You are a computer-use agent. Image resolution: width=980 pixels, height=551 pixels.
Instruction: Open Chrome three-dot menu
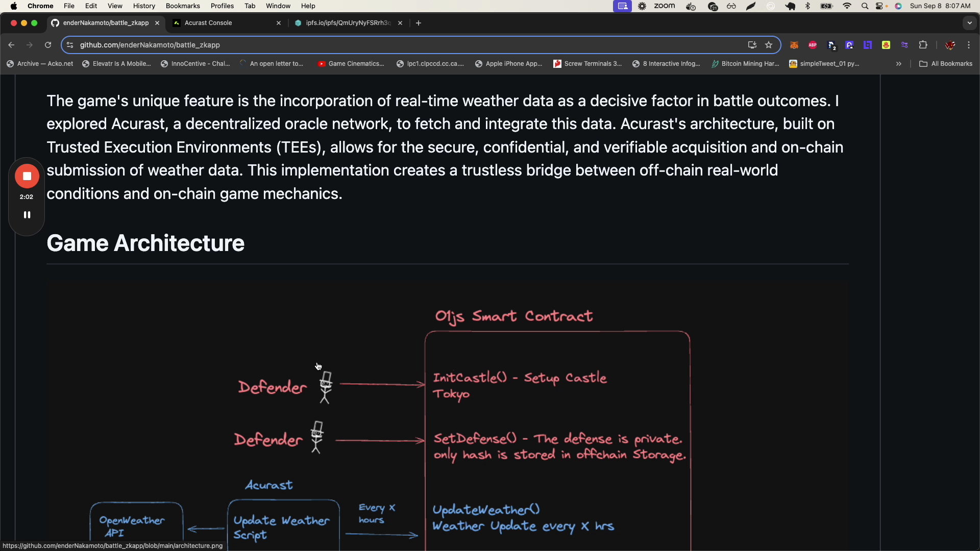(969, 45)
